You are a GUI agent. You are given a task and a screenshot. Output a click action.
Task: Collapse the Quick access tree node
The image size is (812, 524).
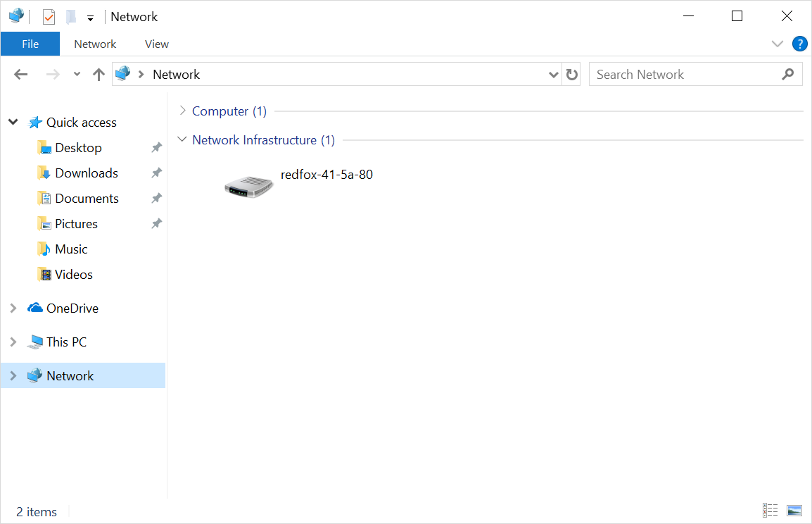click(13, 123)
